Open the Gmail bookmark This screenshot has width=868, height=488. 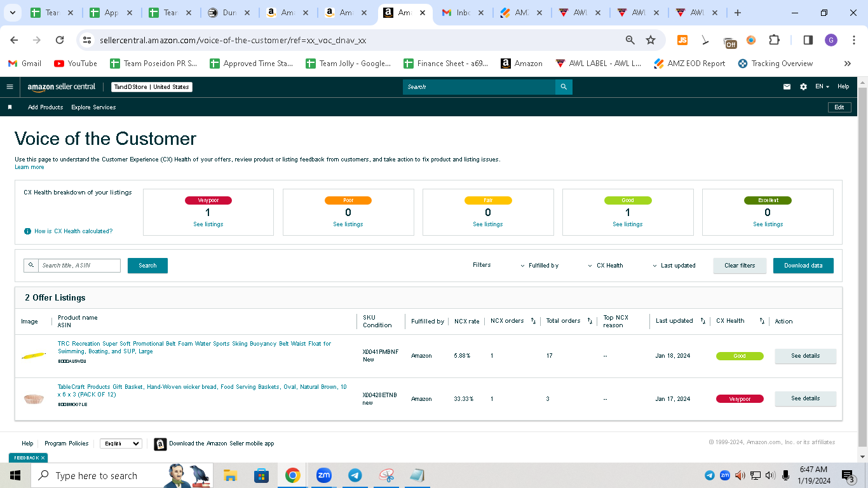coord(24,64)
